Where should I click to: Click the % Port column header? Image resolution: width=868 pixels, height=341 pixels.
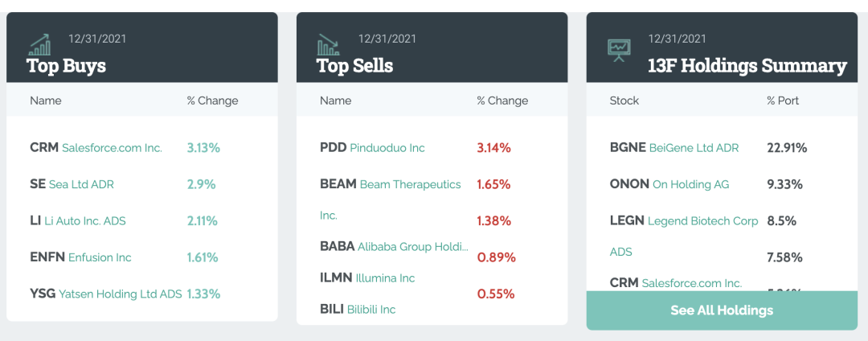[783, 101]
